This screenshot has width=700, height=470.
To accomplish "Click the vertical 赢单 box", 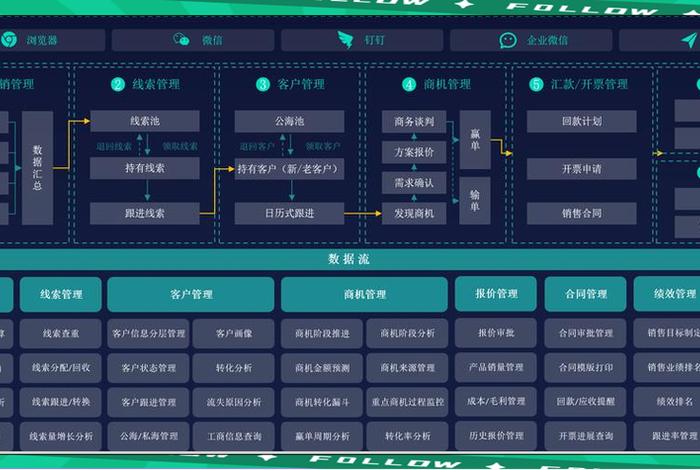I will pyautogui.click(x=475, y=140).
